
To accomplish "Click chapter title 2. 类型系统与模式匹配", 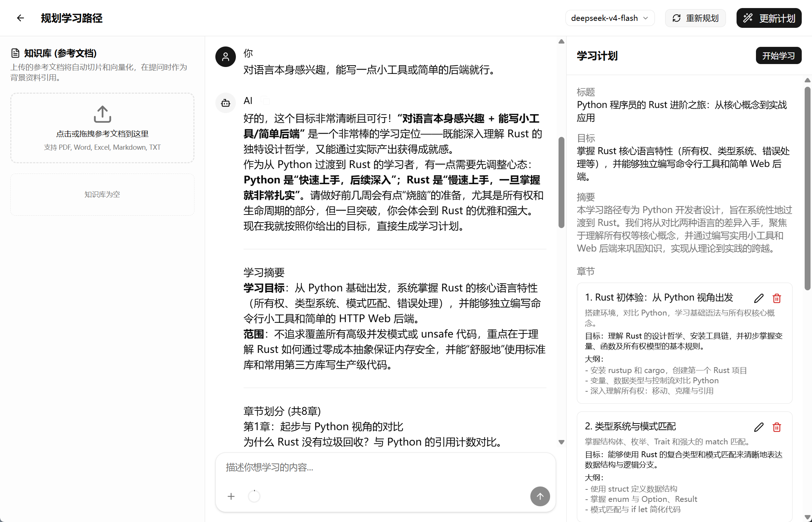I will (x=630, y=426).
